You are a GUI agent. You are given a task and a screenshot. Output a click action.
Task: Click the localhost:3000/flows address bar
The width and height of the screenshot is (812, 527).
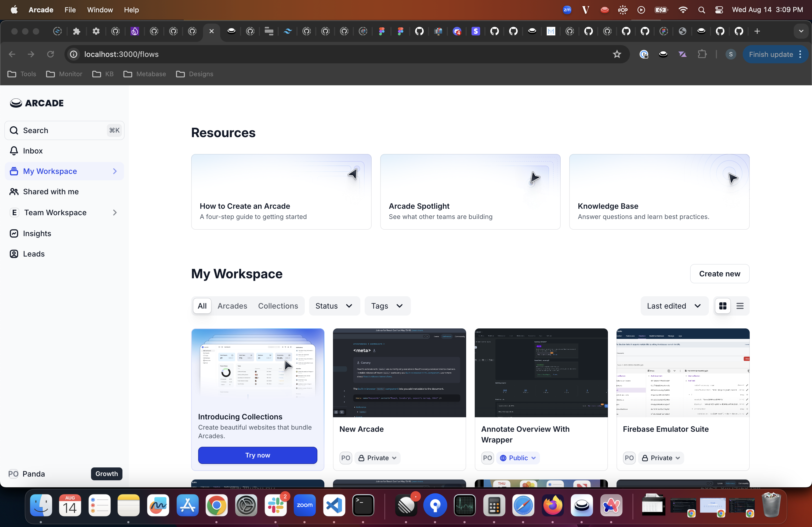347,54
